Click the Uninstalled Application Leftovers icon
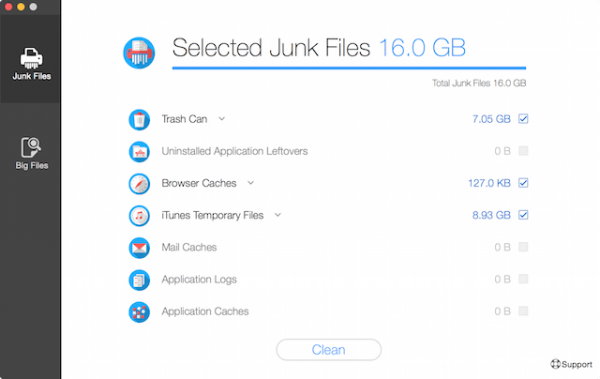Screen dimensions: 600x379 [139, 152]
